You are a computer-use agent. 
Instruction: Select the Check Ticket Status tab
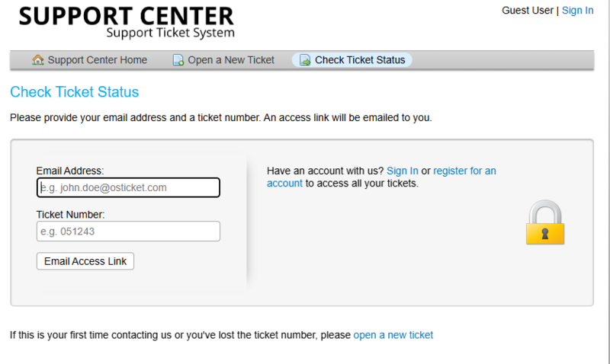point(352,60)
